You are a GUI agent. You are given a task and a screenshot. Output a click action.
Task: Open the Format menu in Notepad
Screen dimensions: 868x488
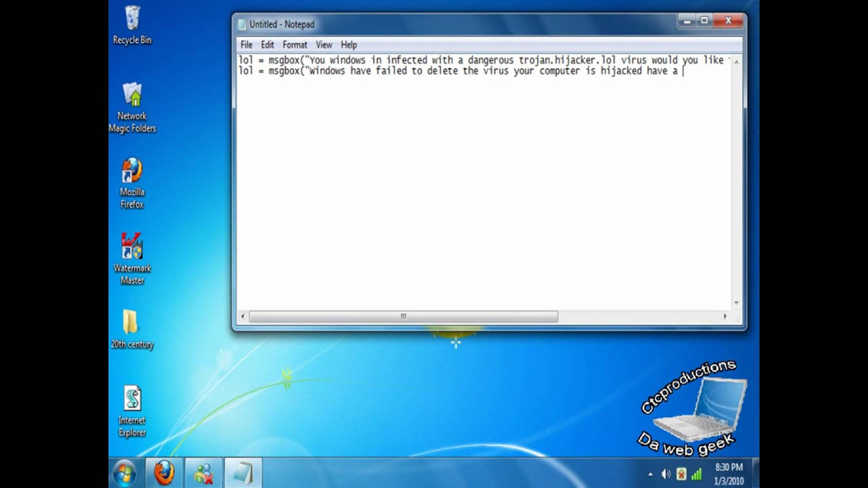tap(294, 45)
